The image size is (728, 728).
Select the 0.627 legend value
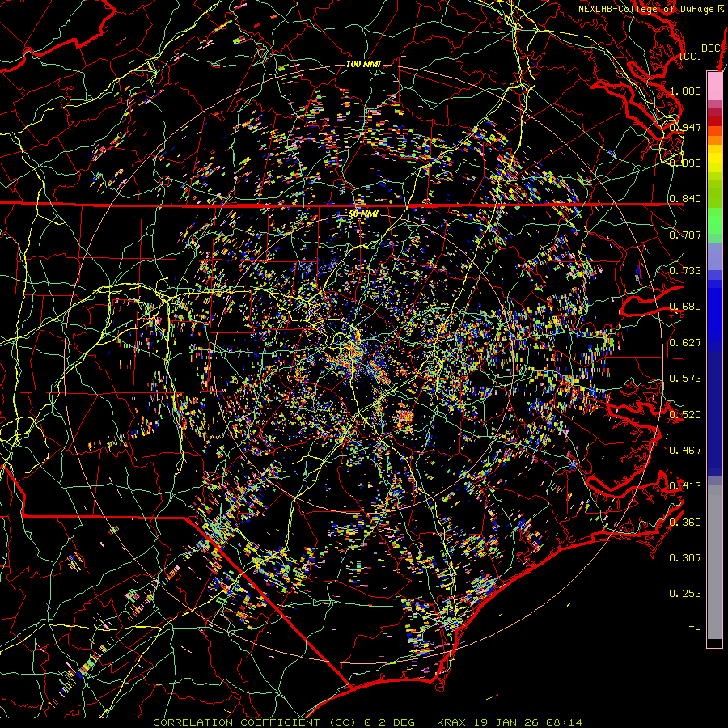pyautogui.click(x=685, y=343)
